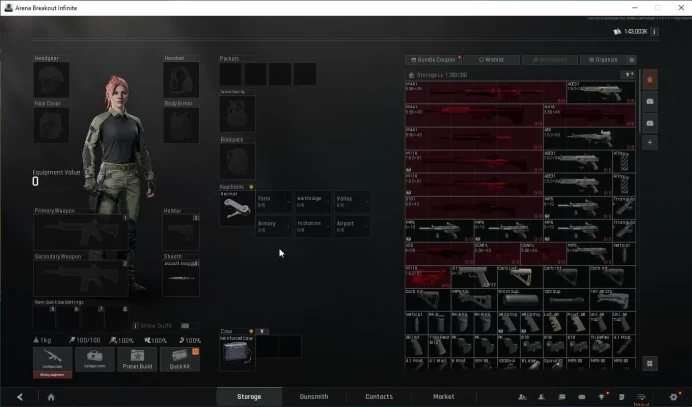Screen dimensions: 692x407
Task: Click quick use slot number 5
Action: tap(45, 317)
